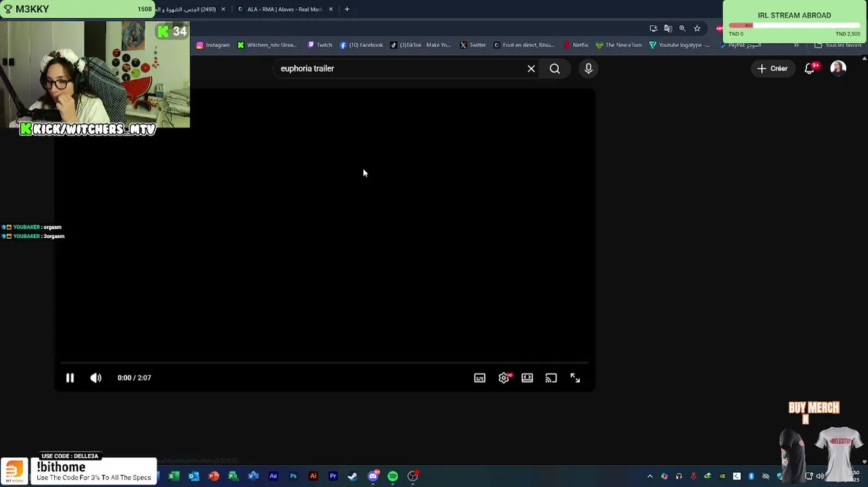
Task: Open a new browser tab
Action: point(347,9)
